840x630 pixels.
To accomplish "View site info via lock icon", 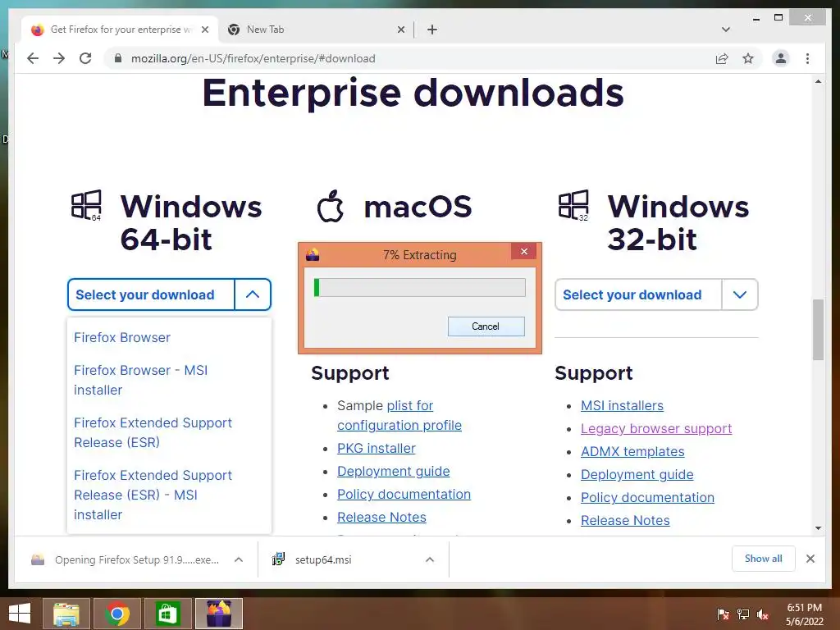I will (x=118, y=58).
